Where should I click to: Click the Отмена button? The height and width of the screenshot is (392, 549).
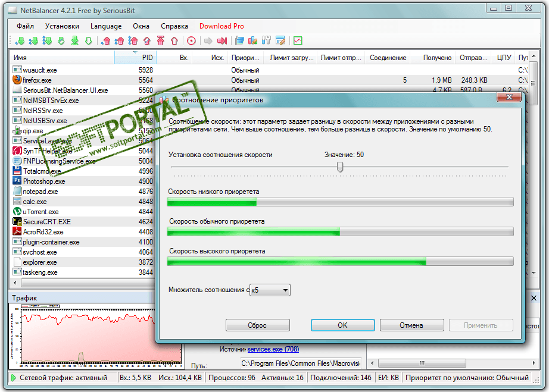tap(412, 325)
